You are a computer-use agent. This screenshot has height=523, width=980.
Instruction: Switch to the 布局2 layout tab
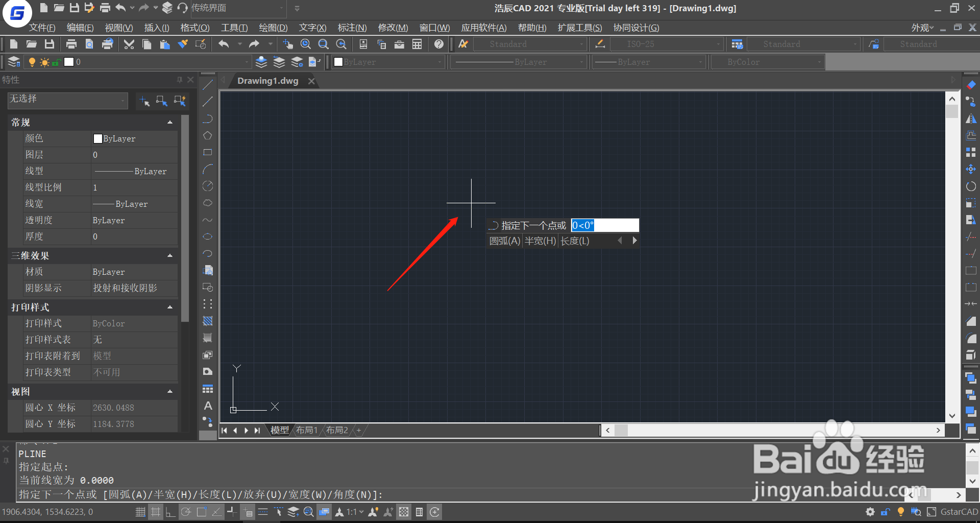[x=337, y=430]
